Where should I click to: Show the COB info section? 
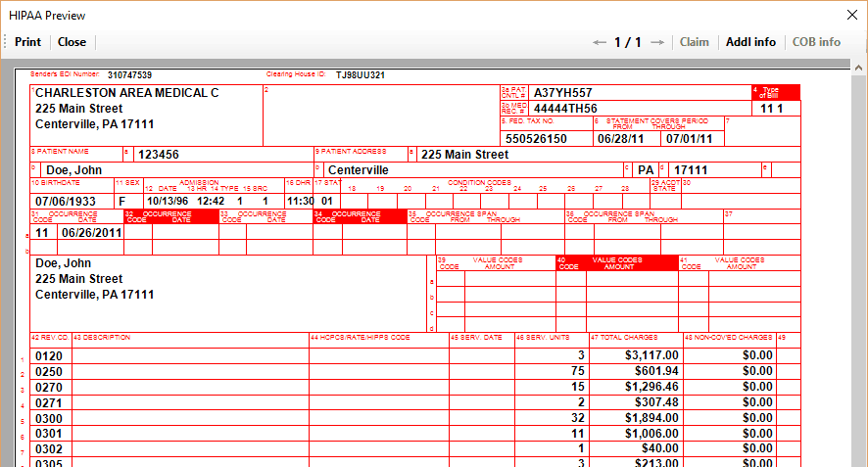(816, 42)
